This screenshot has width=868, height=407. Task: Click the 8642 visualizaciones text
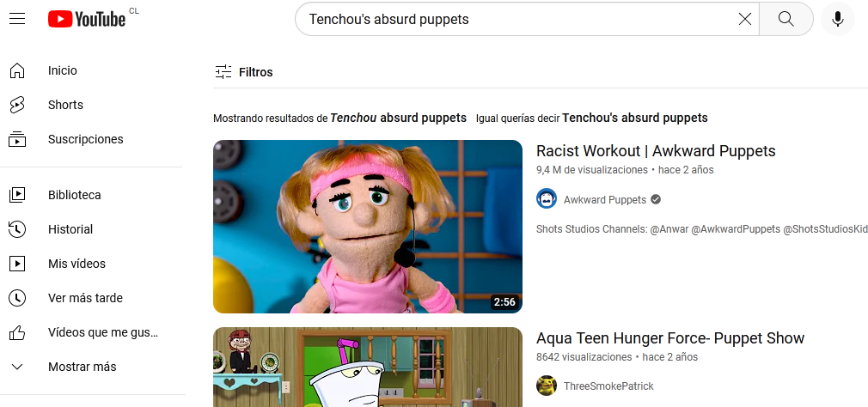[584, 356]
